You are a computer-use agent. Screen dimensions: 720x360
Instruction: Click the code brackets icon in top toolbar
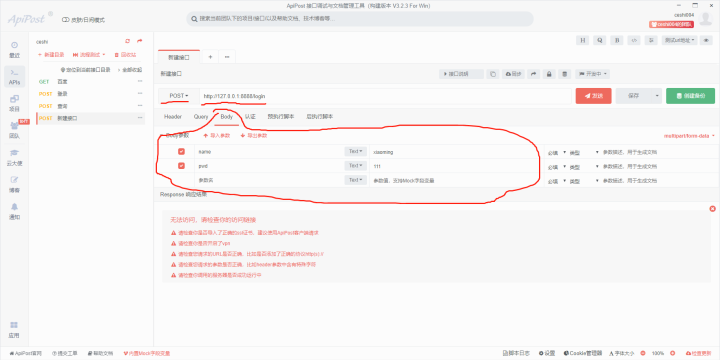click(x=634, y=40)
